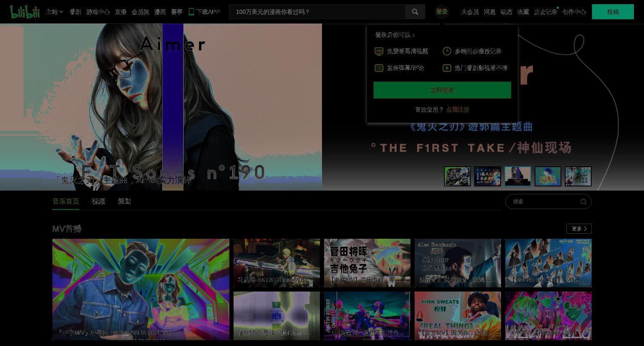This screenshot has width=644, height=346.
Task: Open 漫画 section
Action: 160,12
